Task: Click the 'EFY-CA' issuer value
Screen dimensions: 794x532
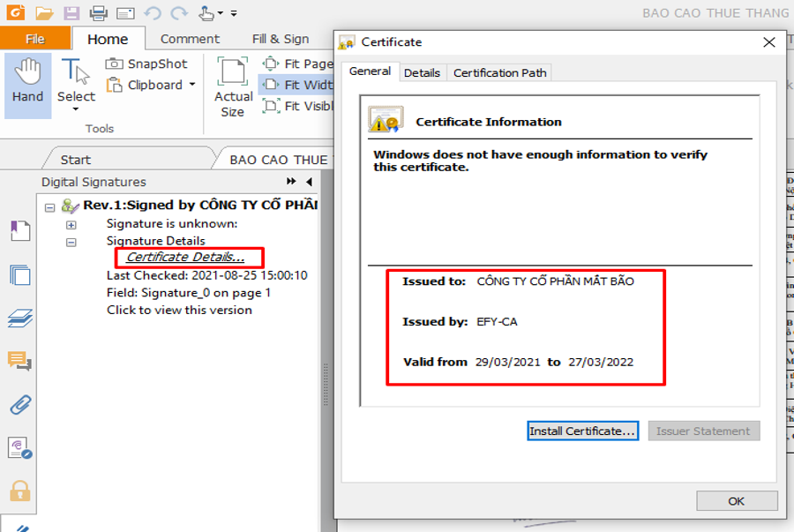Action: pos(497,322)
